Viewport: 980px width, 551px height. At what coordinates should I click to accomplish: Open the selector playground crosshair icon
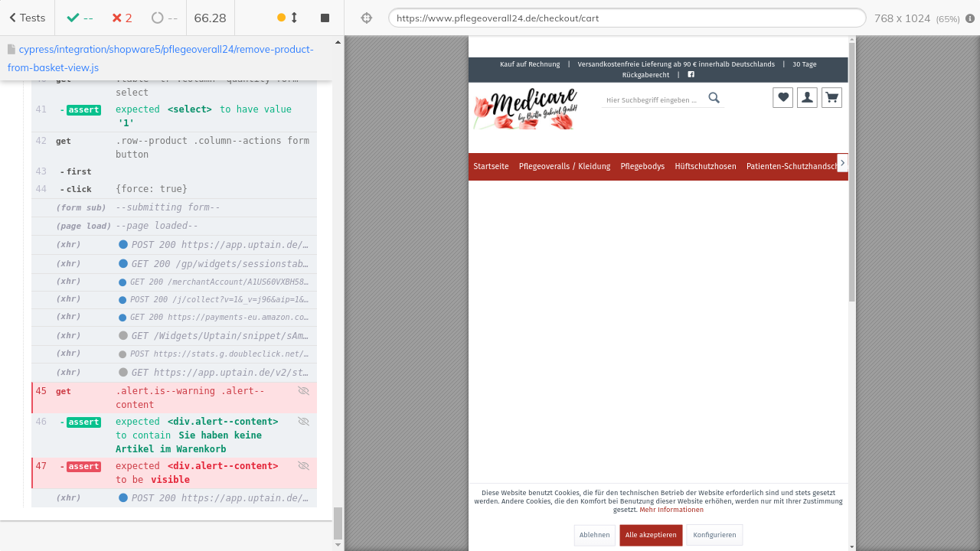tap(366, 18)
